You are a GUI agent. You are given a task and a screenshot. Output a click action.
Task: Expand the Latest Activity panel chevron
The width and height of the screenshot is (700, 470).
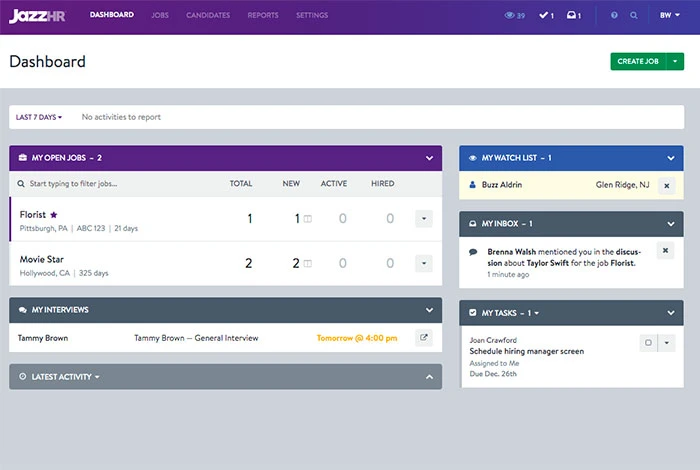[429, 377]
